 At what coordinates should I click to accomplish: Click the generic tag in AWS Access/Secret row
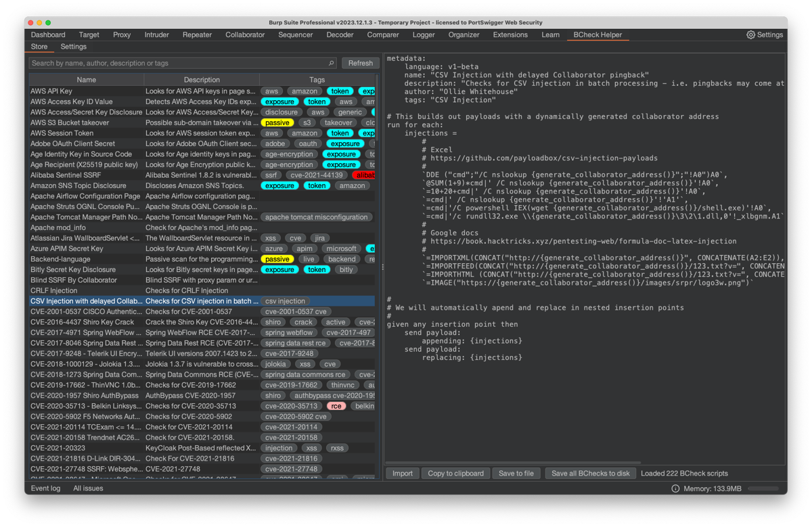(350, 112)
